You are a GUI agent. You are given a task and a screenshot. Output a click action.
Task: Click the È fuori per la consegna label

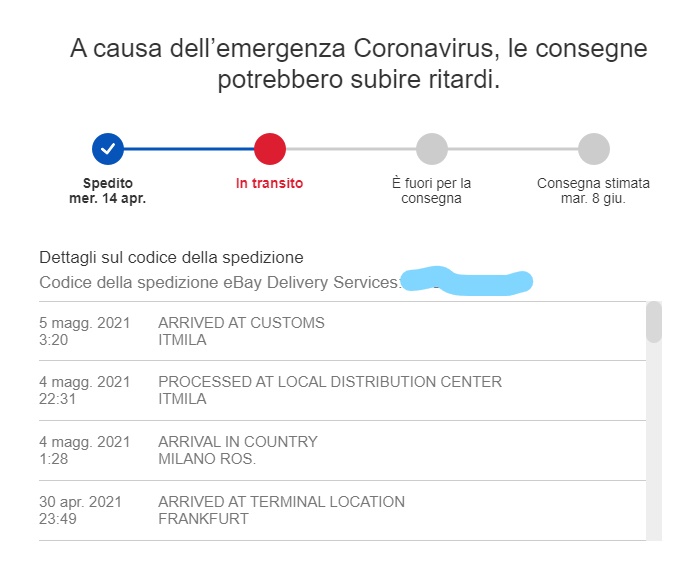(431, 191)
